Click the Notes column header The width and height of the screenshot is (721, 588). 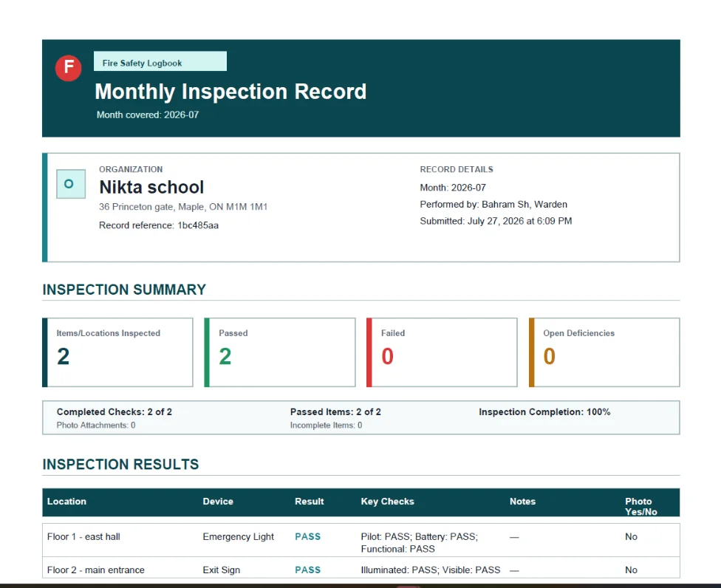click(522, 502)
